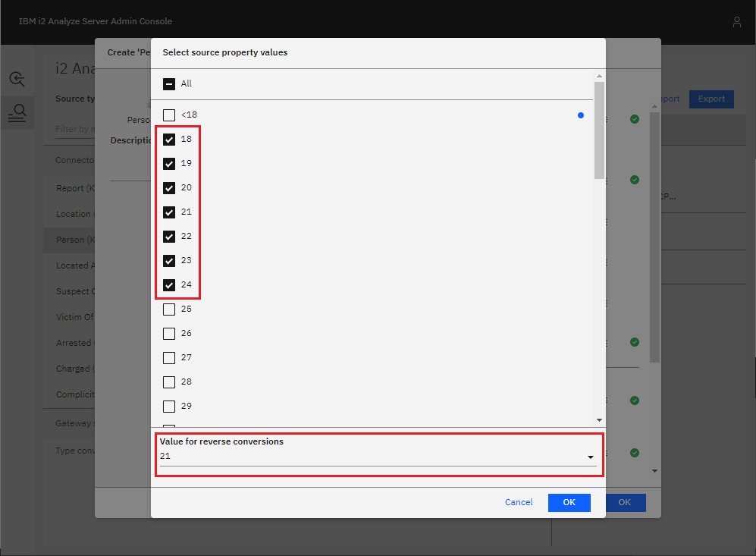Screen dimensions: 756x556
Task: Click the green check icon beside the Export row
Action: coord(635,119)
